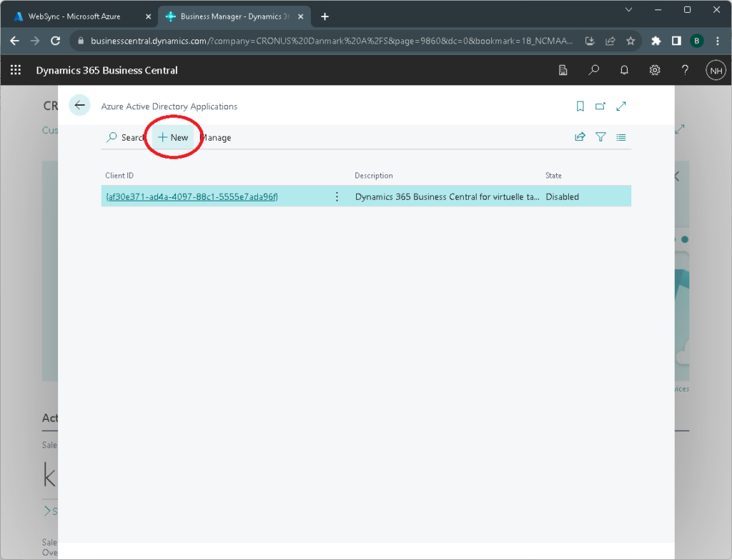This screenshot has width=732, height=560.
Task: Open Business Central settings gear
Action: point(654,70)
